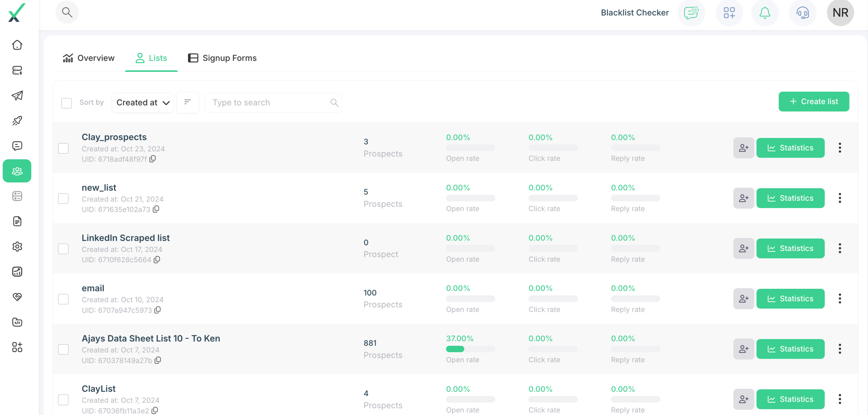Open the three-dot menu for email list
This screenshot has height=415, width=868.
click(x=839, y=299)
